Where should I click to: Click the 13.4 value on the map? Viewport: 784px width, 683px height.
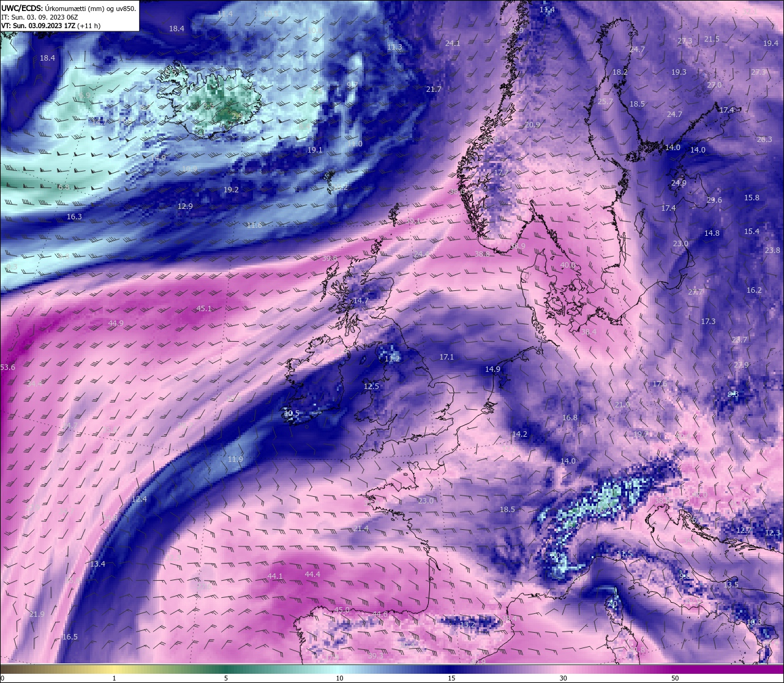tap(97, 564)
